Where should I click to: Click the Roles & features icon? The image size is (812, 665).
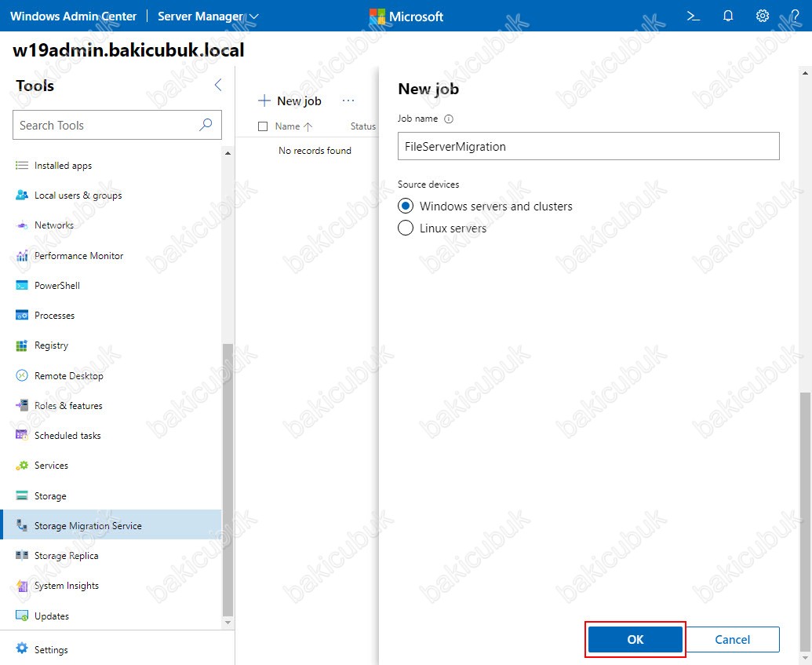click(22, 405)
